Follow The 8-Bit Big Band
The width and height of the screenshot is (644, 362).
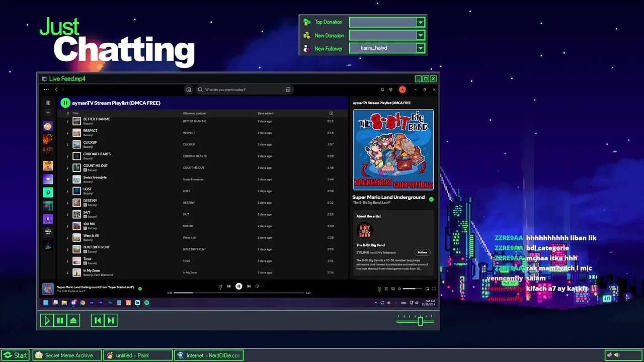422,252
